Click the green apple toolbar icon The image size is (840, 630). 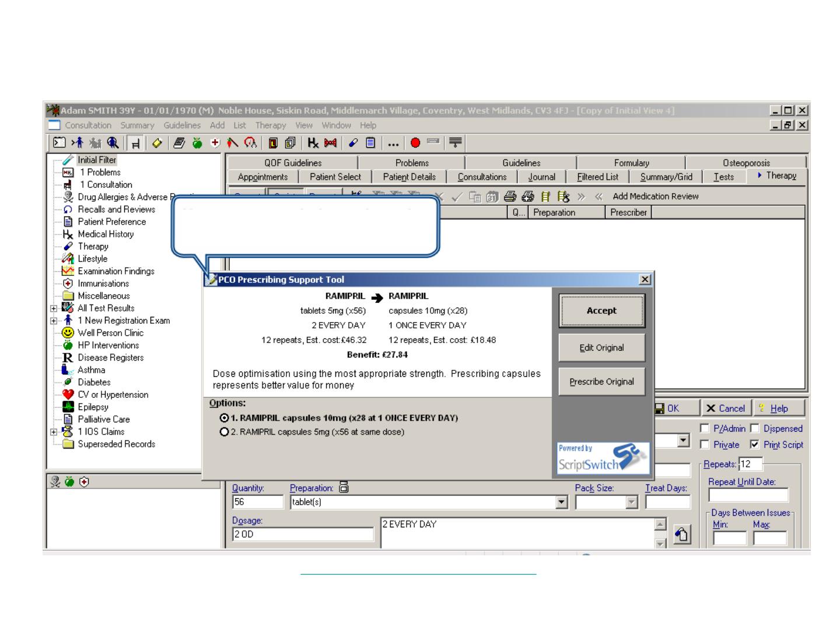[198, 143]
